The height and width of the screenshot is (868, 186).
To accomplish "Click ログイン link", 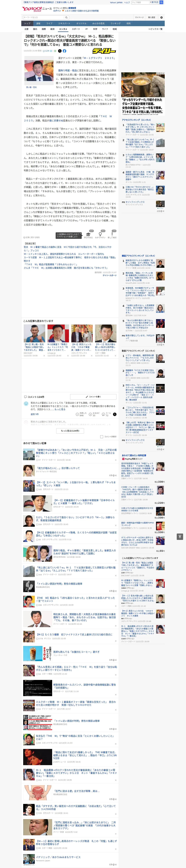I will (57, 11).
